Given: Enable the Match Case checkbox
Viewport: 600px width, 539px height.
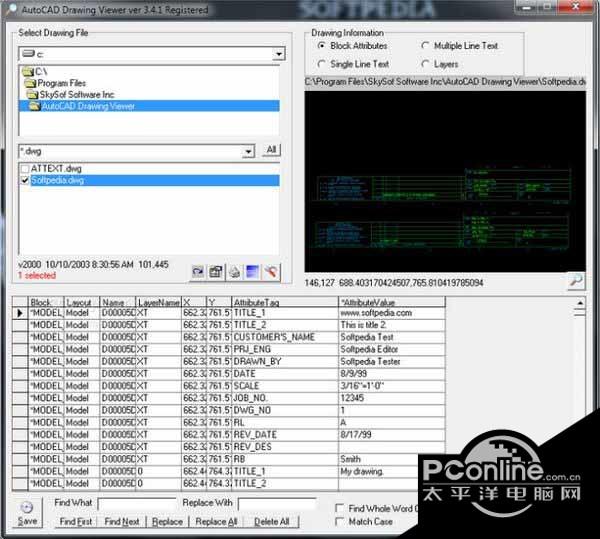Looking at the screenshot, I should pos(339,521).
